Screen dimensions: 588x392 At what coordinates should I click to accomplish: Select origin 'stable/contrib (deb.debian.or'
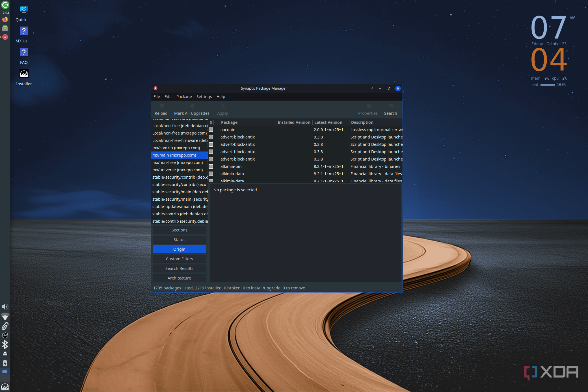coord(180,214)
